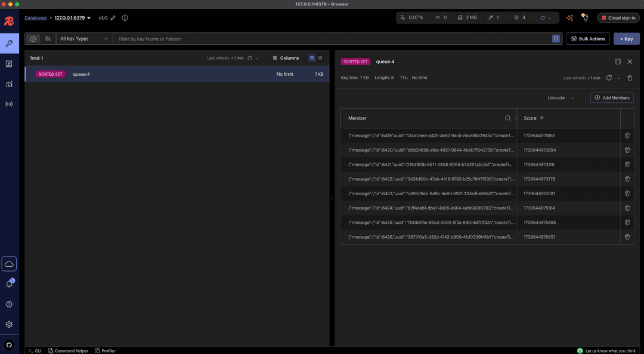644x354 pixels.
Task: Expand key list auto-refresh chevron
Action: point(257,59)
